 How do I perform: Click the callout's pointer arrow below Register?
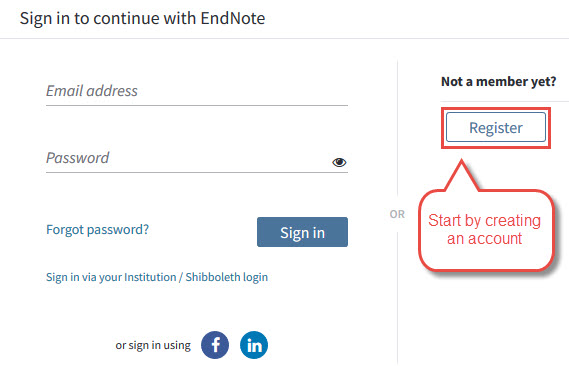pyautogui.click(x=462, y=175)
